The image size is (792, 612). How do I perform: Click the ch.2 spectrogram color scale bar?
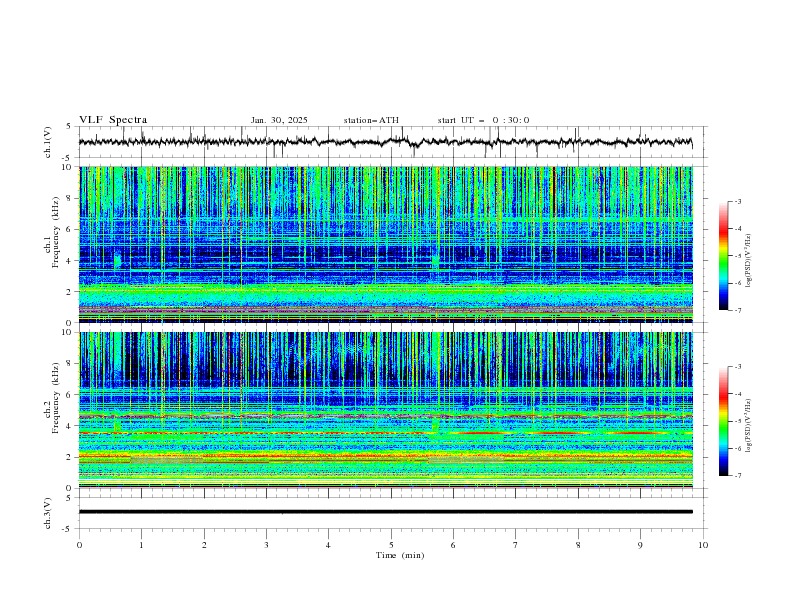pyautogui.click(x=723, y=421)
